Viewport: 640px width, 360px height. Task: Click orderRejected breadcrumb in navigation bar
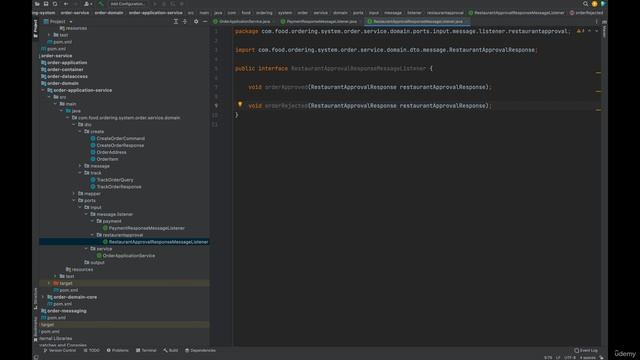tap(586, 13)
